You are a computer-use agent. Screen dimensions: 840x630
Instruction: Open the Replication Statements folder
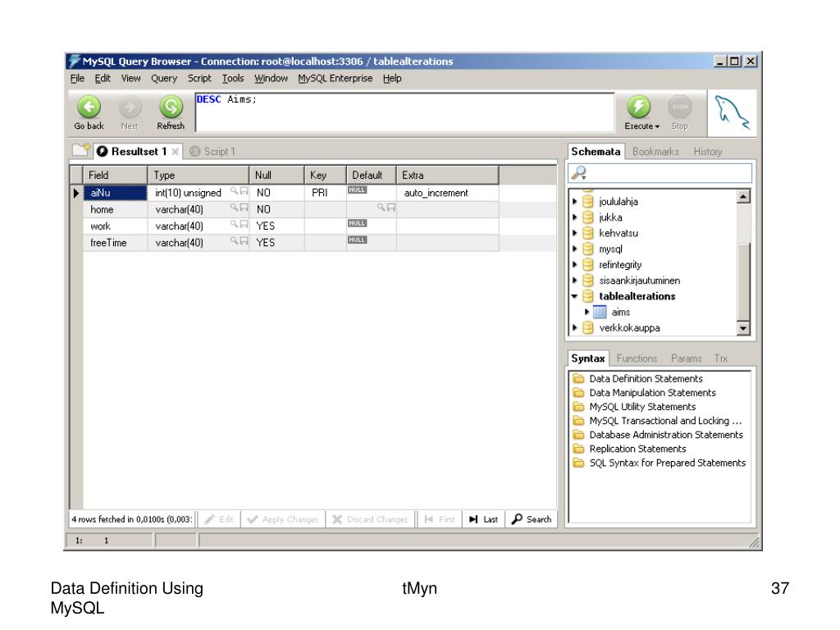coord(578,449)
